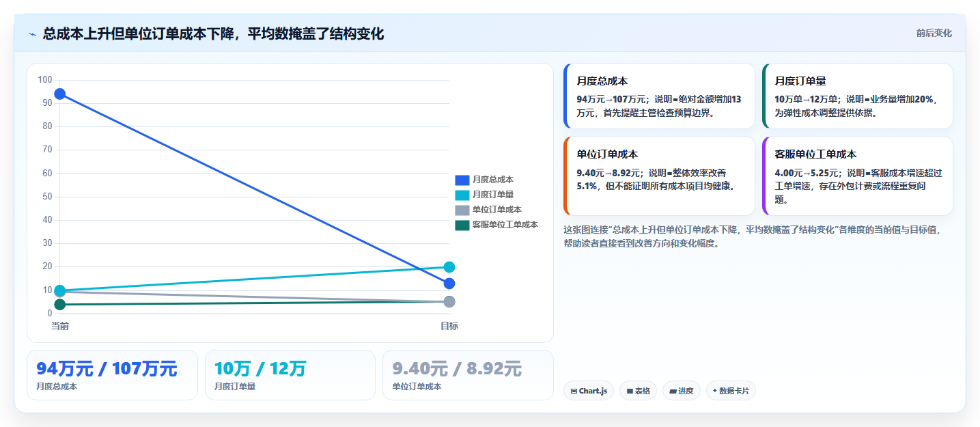Click the 进度 tag

click(682, 391)
